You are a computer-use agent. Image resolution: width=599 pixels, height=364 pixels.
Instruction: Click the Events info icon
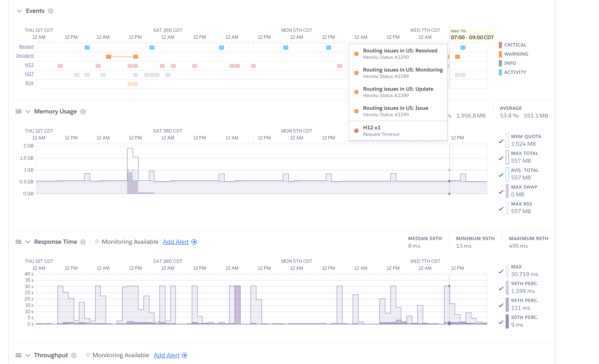pos(51,11)
